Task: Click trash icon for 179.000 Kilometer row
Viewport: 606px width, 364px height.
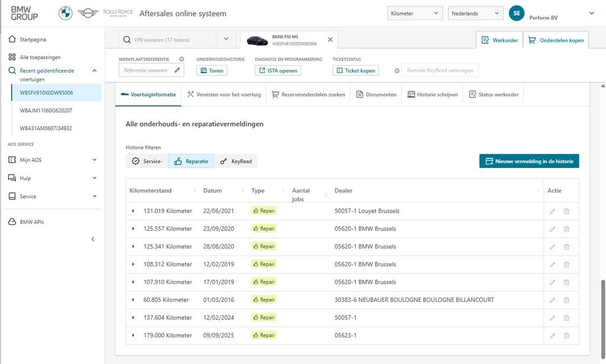Action: pos(566,336)
